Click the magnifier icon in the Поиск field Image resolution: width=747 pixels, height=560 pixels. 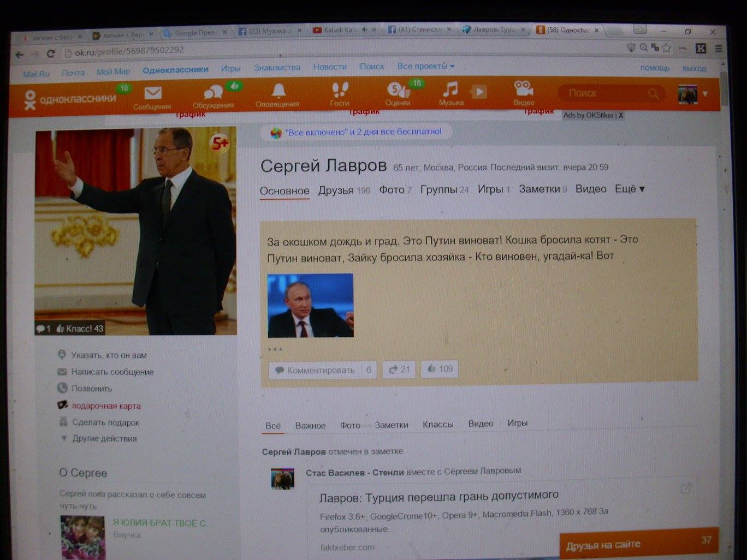point(653,94)
